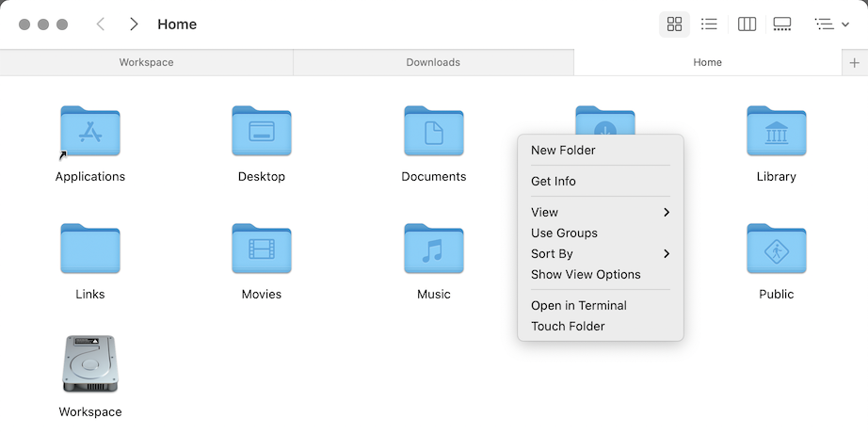Add a new tab
Viewport: 868px width, 434px height.
[855, 62]
